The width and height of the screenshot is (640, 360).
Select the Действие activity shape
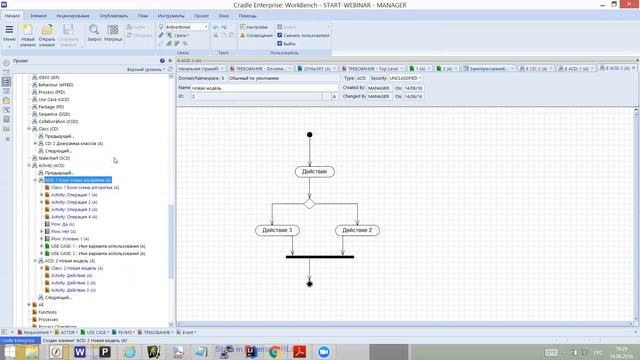315,172
